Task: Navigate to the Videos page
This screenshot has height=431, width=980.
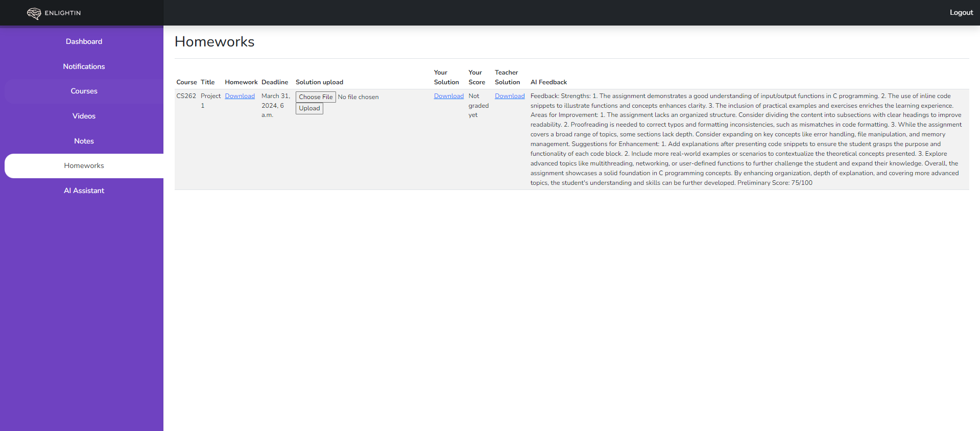Action: (84, 116)
